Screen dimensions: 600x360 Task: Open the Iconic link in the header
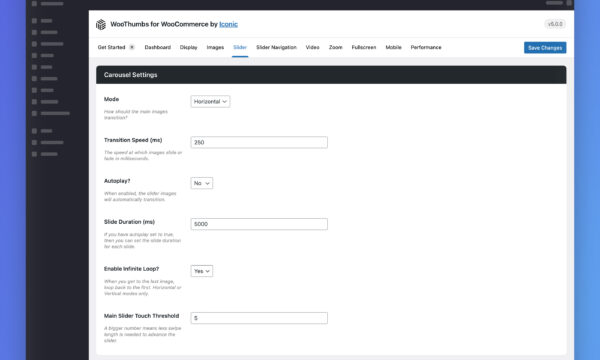tap(228, 24)
